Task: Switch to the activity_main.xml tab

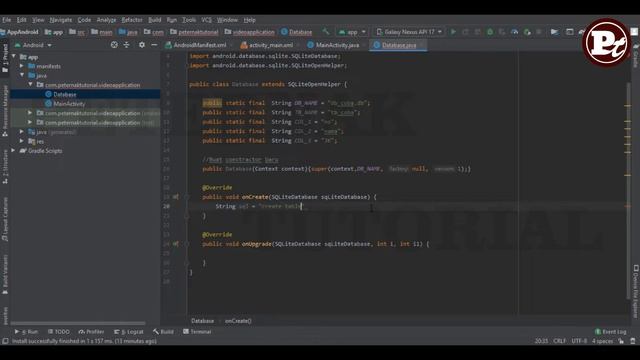Action: coord(270,45)
